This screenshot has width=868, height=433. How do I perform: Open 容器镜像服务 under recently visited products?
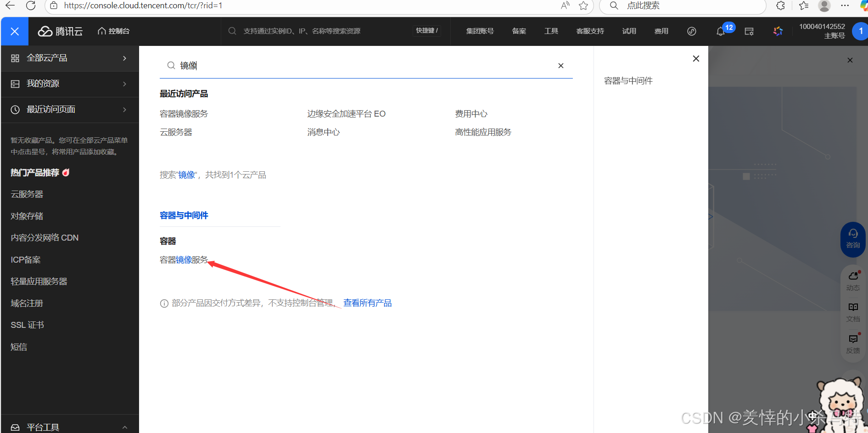point(184,114)
